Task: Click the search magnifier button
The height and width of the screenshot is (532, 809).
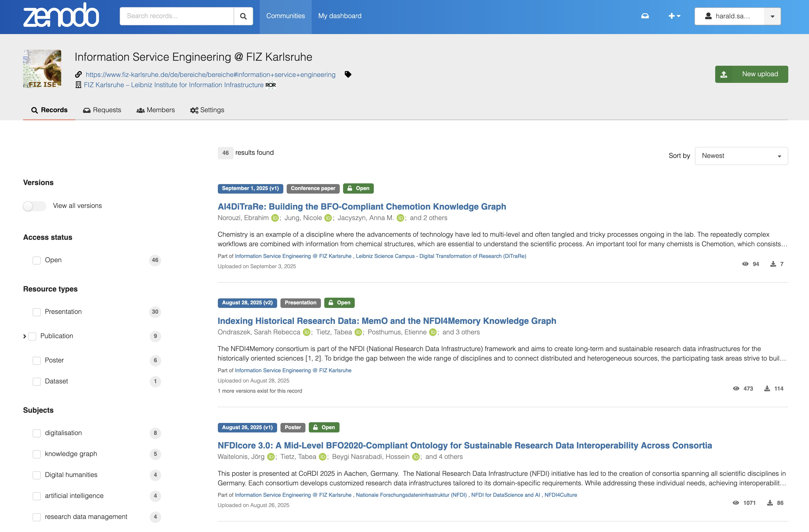Action: tap(243, 16)
